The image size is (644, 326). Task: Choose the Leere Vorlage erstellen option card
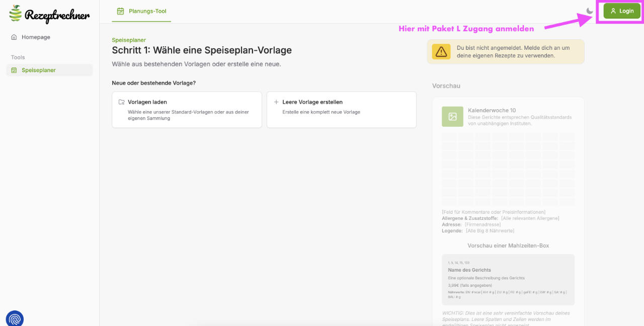(x=341, y=110)
